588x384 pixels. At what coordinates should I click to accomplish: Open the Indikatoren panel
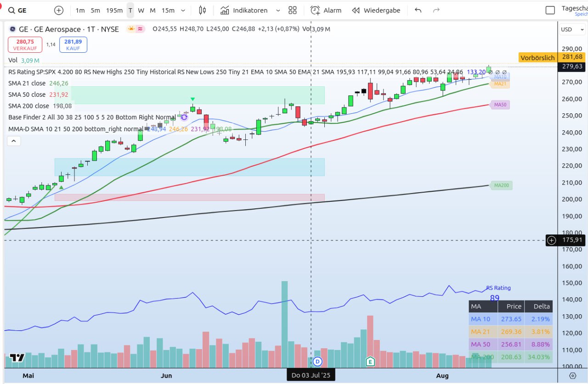[x=244, y=10]
